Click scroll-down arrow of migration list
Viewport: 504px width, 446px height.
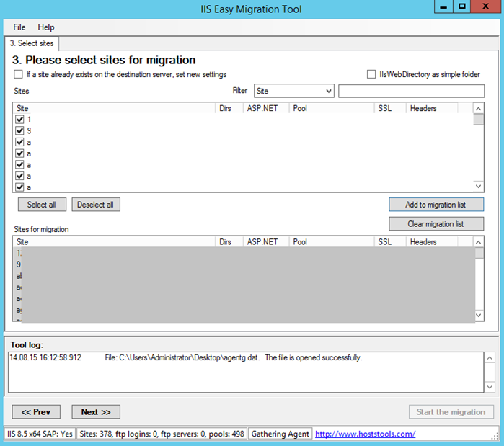(478, 315)
